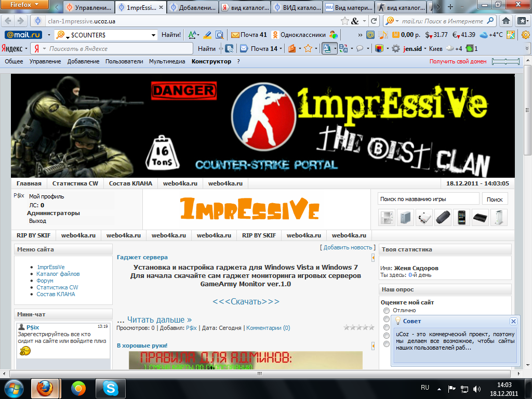Expand the $COUNTER$ search box dropdown
The width and height of the screenshot is (532, 399).
(153, 35)
